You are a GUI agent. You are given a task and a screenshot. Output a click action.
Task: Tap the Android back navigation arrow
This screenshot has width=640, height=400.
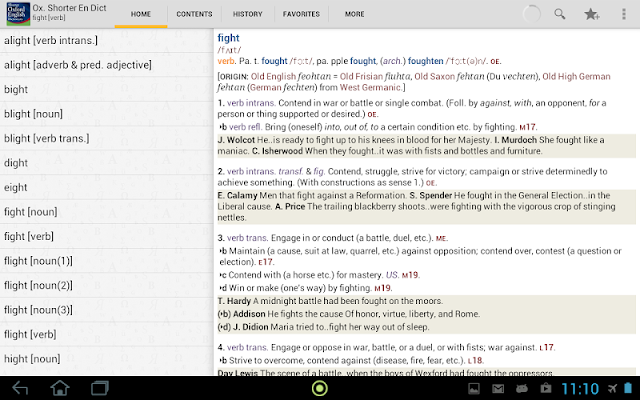click(20, 388)
